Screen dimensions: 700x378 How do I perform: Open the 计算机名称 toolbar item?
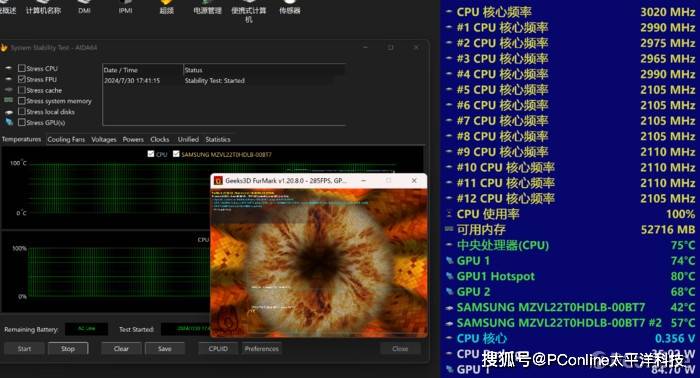[x=43, y=8]
